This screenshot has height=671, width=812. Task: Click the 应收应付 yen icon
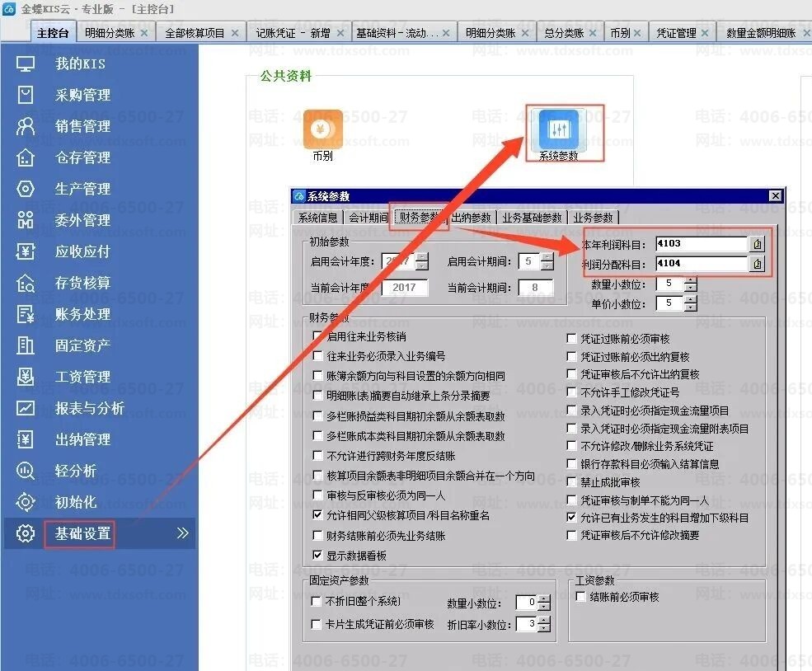[x=26, y=251]
